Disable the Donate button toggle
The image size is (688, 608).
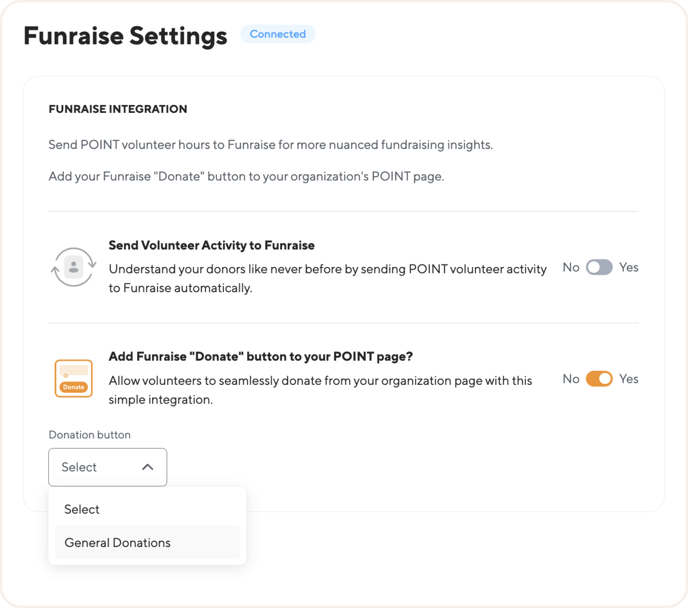599,379
